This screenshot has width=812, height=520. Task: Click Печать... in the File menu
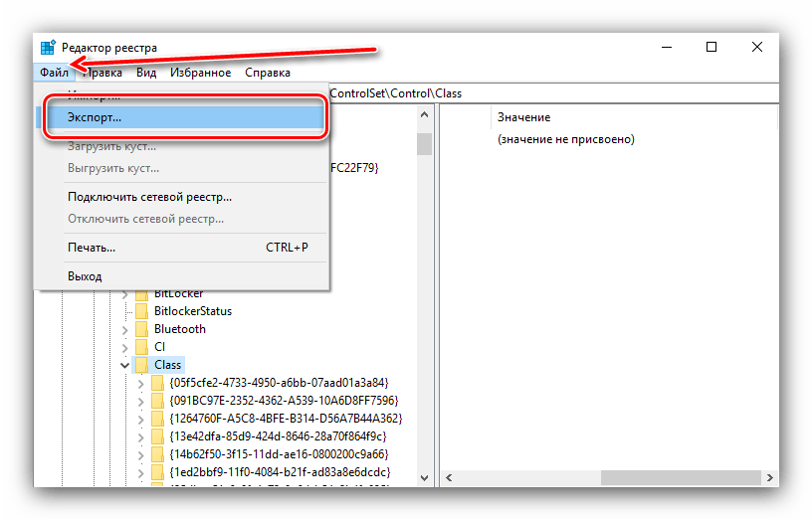tap(92, 247)
